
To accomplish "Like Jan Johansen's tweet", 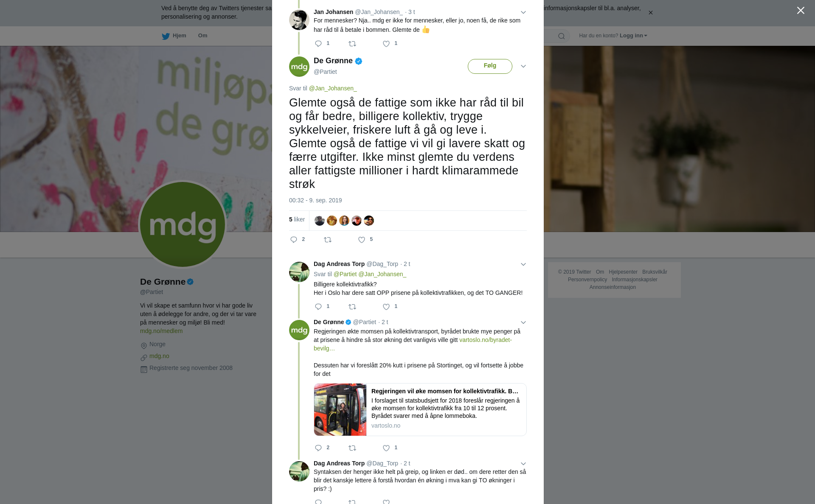I will 386,44.
